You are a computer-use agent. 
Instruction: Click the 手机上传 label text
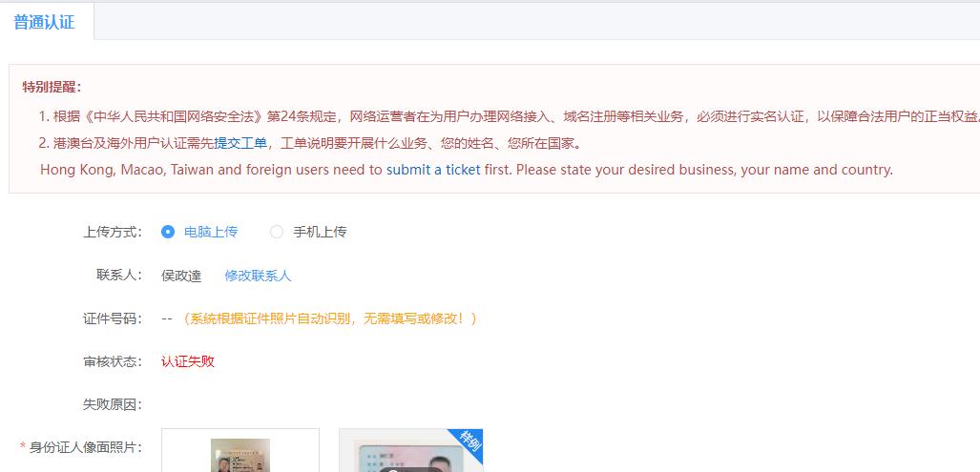(x=320, y=233)
